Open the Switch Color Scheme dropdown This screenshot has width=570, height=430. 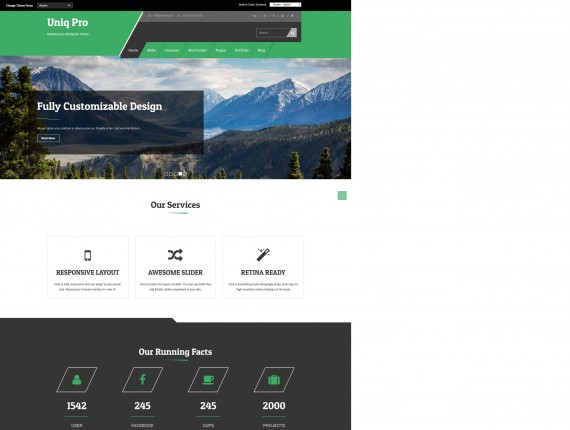tap(285, 5)
